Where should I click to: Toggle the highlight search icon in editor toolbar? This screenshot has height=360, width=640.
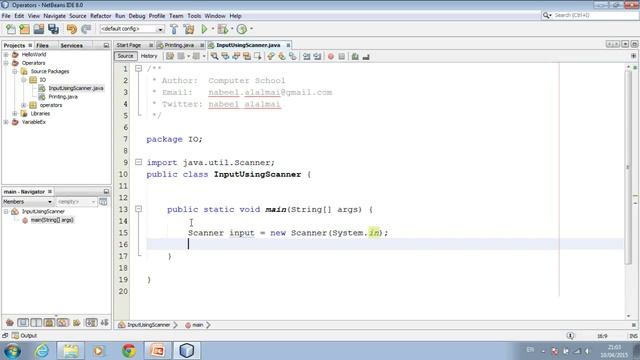(x=247, y=56)
